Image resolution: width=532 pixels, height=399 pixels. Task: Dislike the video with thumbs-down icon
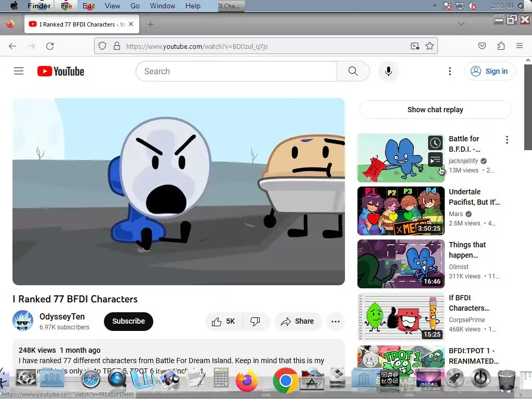[x=255, y=321]
